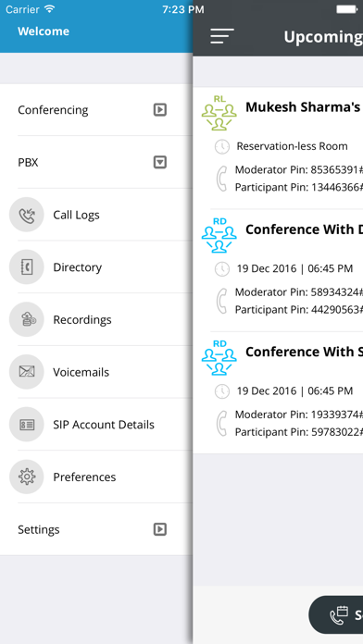Click the Upcoming title text
Viewport: 363px width, 644px height.
[x=323, y=37]
